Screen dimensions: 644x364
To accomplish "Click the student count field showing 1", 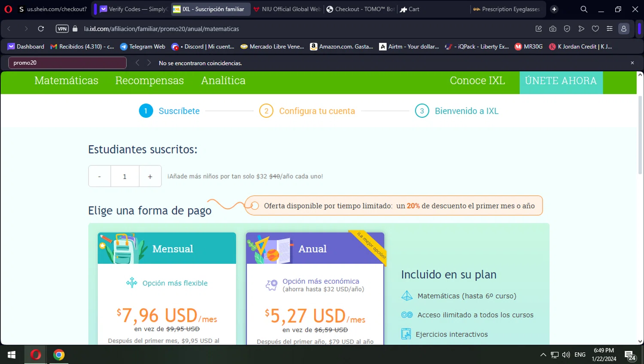I will click(125, 176).
